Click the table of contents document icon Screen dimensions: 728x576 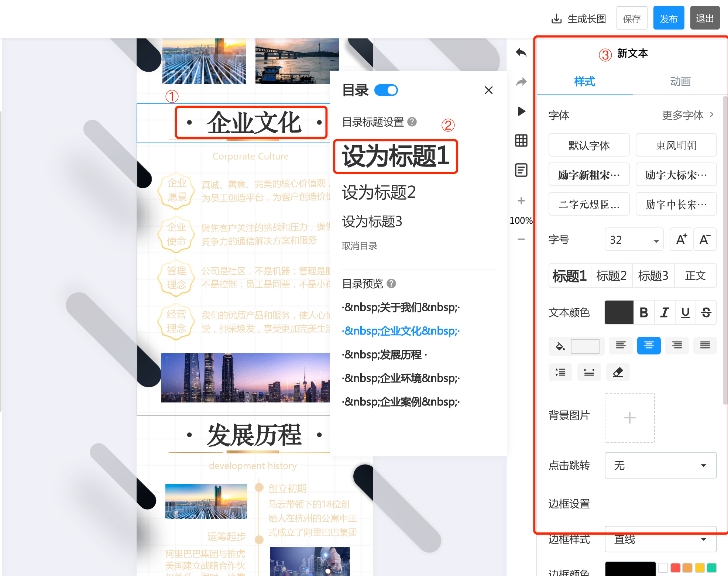click(x=521, y=170)
